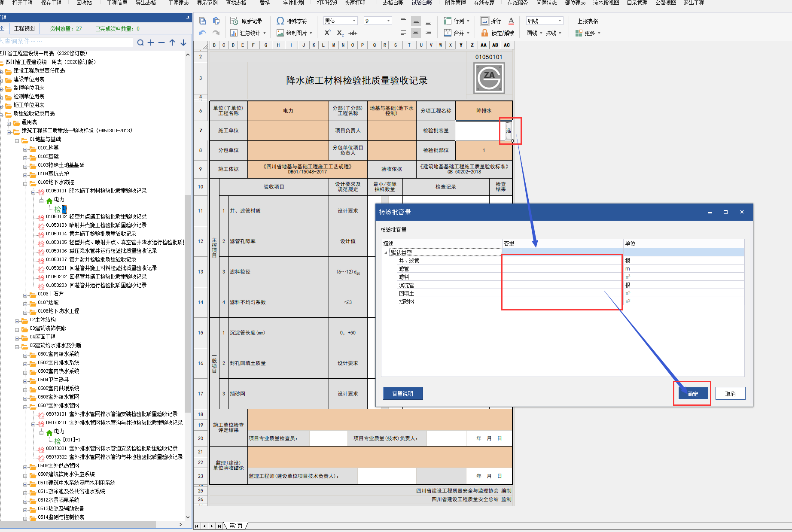Click 取消 in the 检验批容量 dialog

tap(730, 394)
